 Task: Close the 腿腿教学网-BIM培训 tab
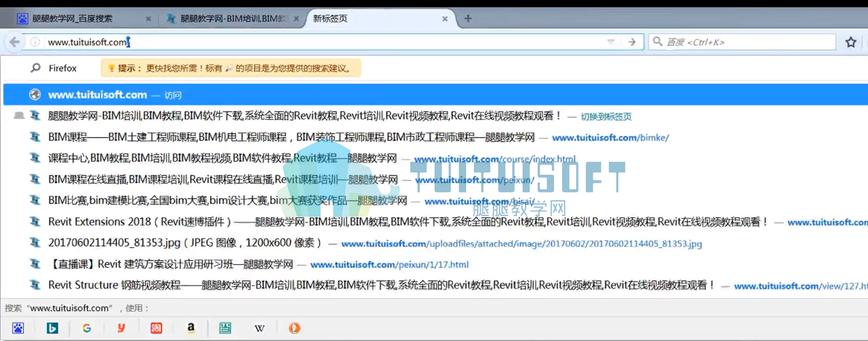296,19
